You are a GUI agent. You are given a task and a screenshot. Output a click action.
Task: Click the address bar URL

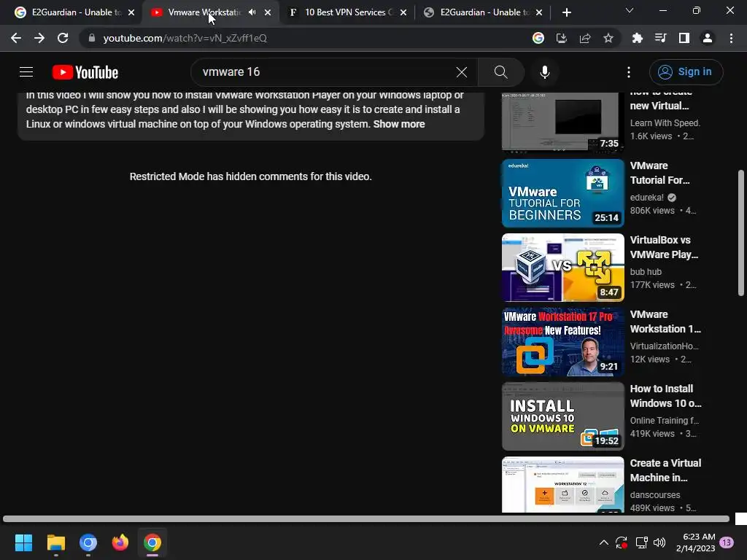click(185, 38)
